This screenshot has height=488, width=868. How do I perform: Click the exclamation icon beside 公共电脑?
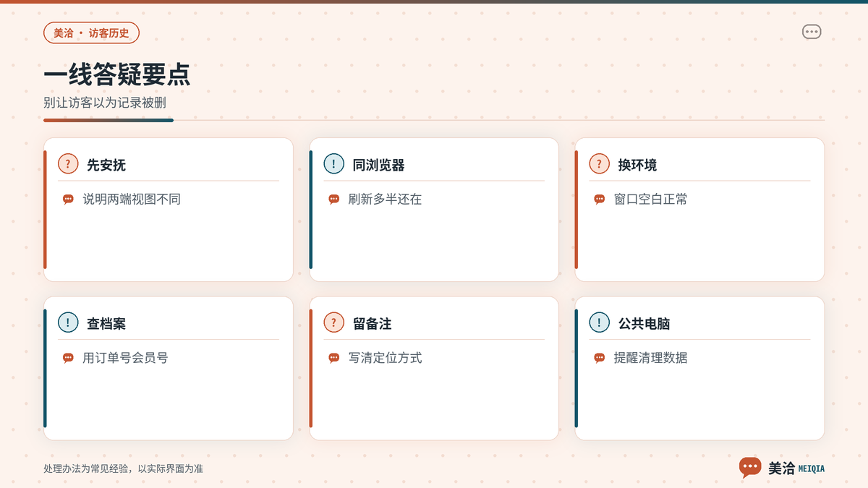(599, 322)
